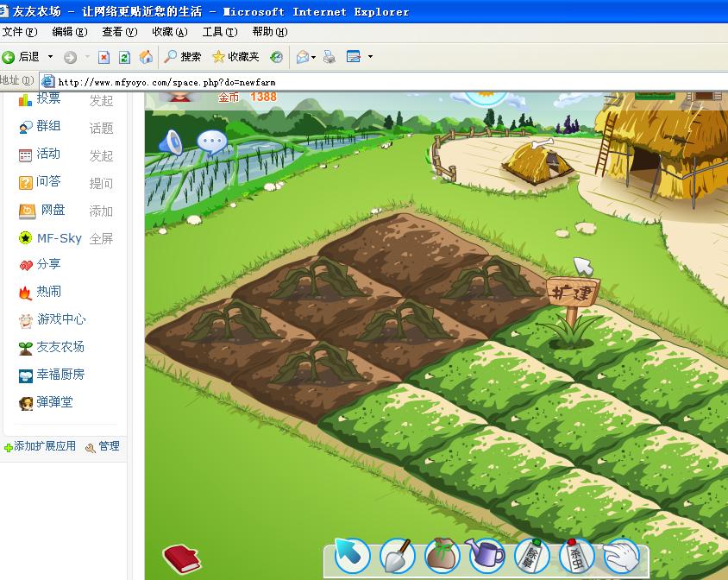Select the 杀虫 pesticide tool
Viewport: 728px width, 580px height.
577,555
